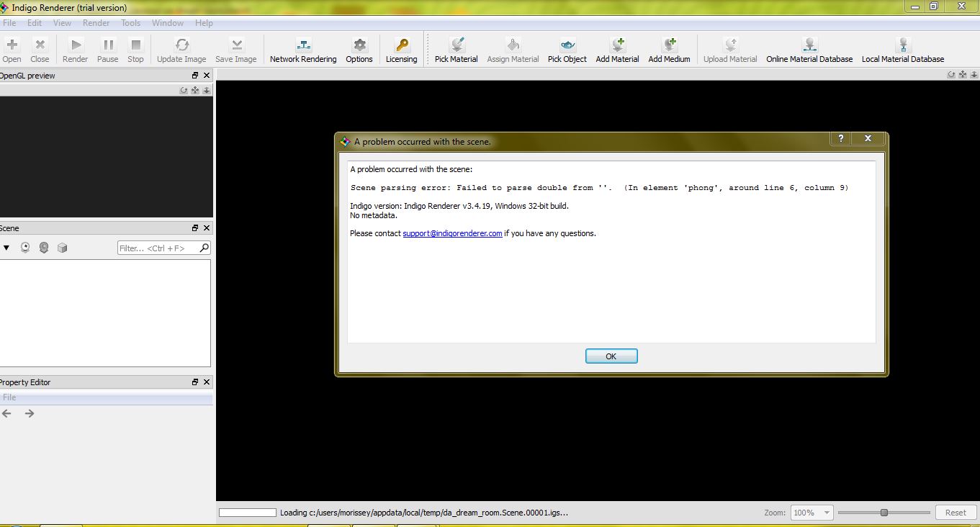Select the Pick Object tool
980x527 pixels.
coord(567,45)
